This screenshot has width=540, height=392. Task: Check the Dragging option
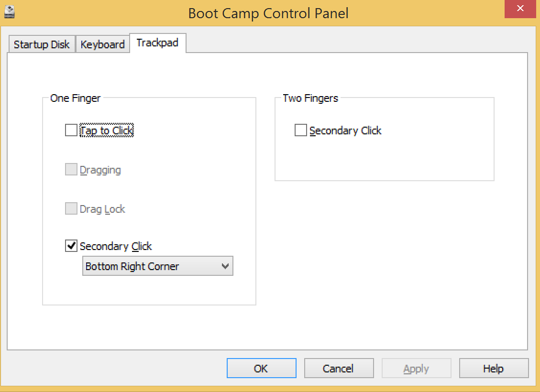click(x=71, y=169)
